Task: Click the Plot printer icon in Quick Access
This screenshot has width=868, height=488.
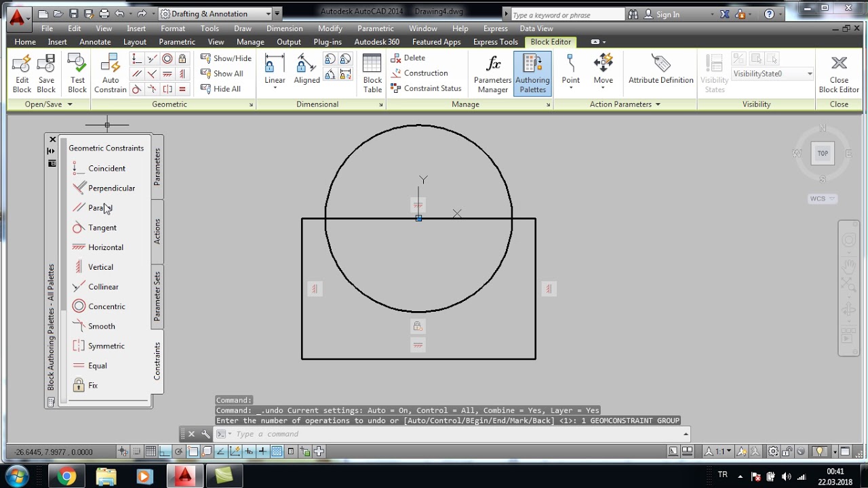Action: point(104,14)
